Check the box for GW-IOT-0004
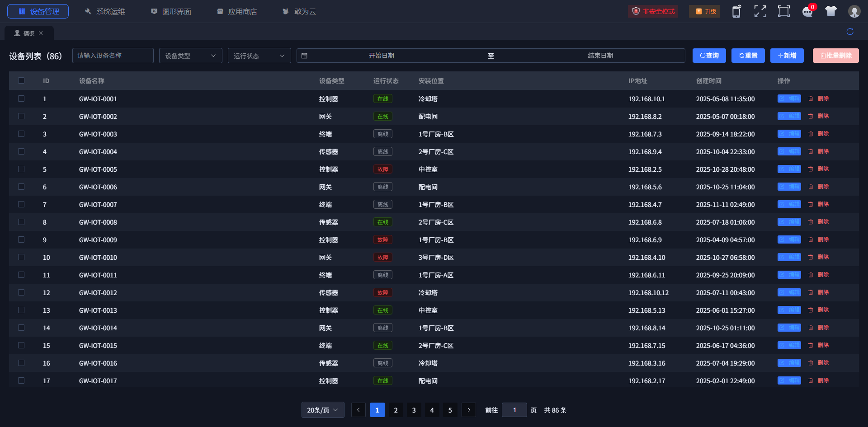This screenshot has height=427, width=868. tap(21, 151)
